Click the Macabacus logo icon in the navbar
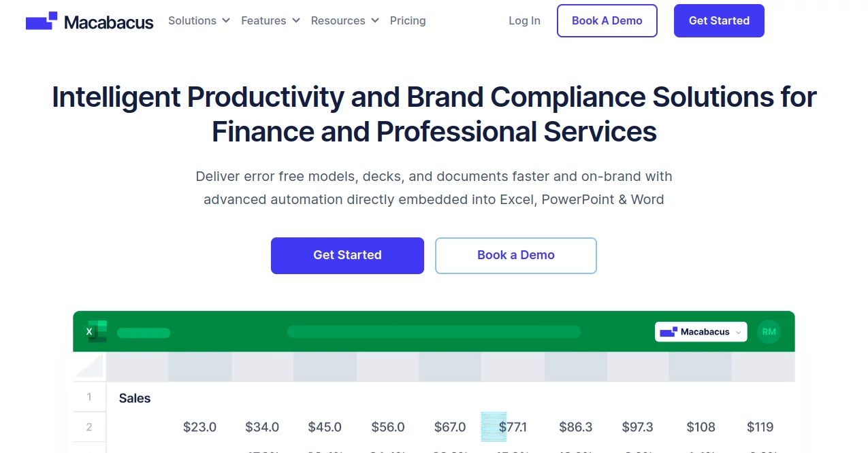Screen dimensions: 868x453 39,20
